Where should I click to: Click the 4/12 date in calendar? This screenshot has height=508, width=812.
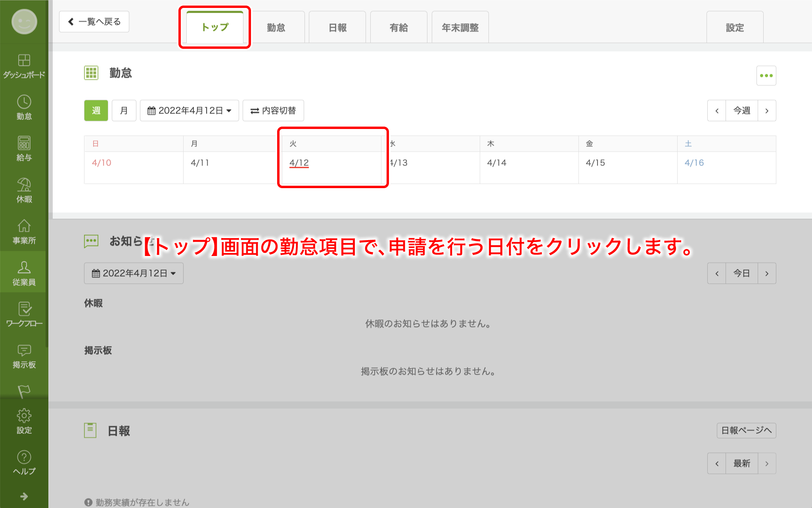pyautogui.click(x=299, y=163)
